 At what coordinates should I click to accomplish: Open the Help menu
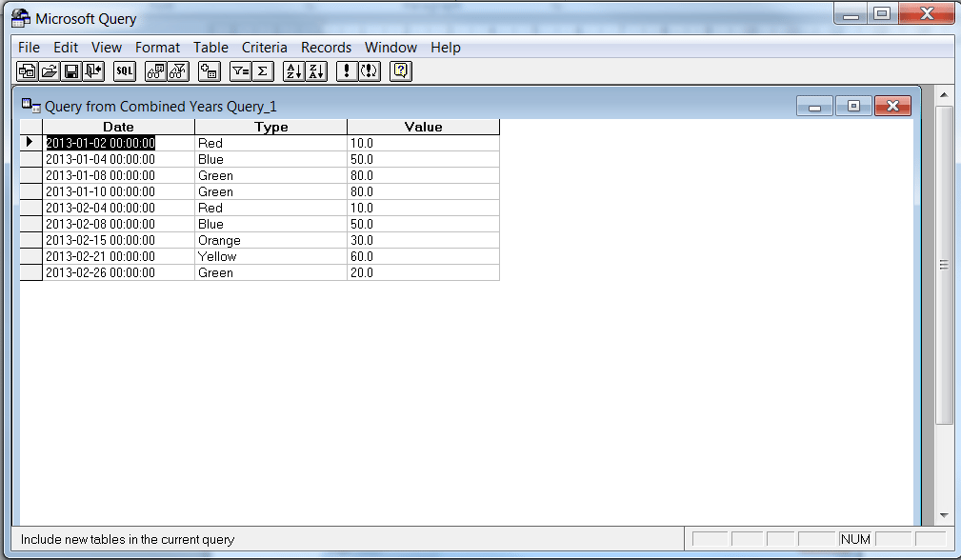(x=446, y=48)
